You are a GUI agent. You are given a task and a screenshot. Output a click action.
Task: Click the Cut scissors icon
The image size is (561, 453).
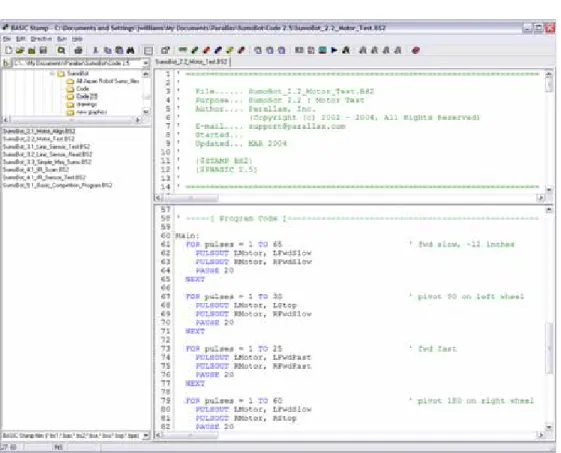click(96, 50)
